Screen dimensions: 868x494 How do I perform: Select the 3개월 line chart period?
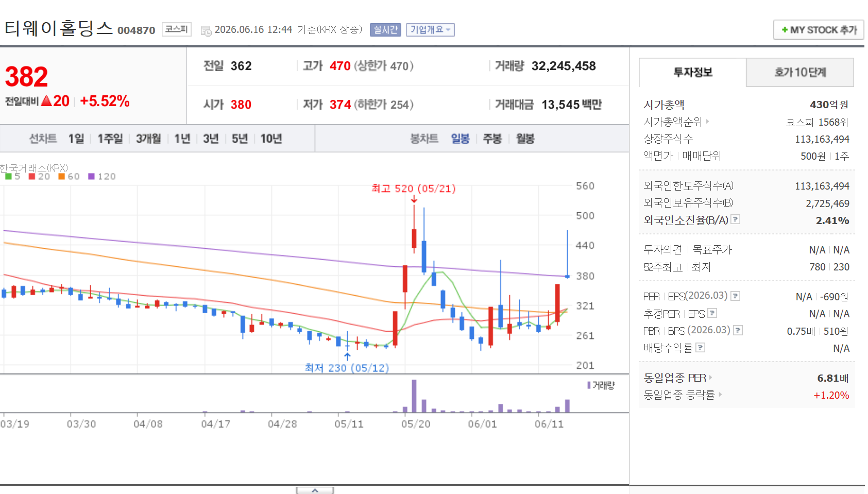(148, 139)
